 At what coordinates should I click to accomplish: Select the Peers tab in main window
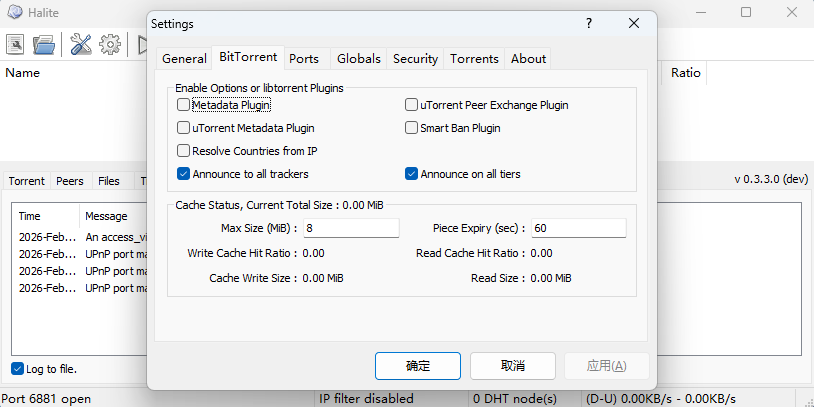(70, 181)
